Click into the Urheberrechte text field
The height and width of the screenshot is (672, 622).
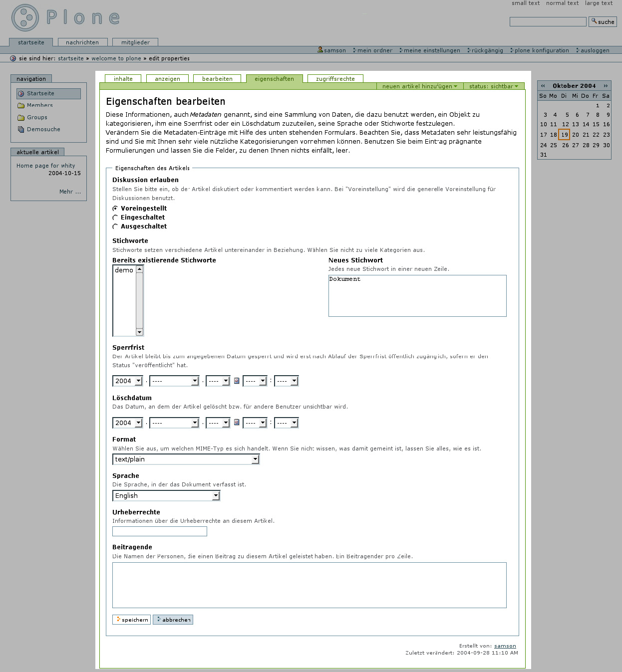point(160,531)
